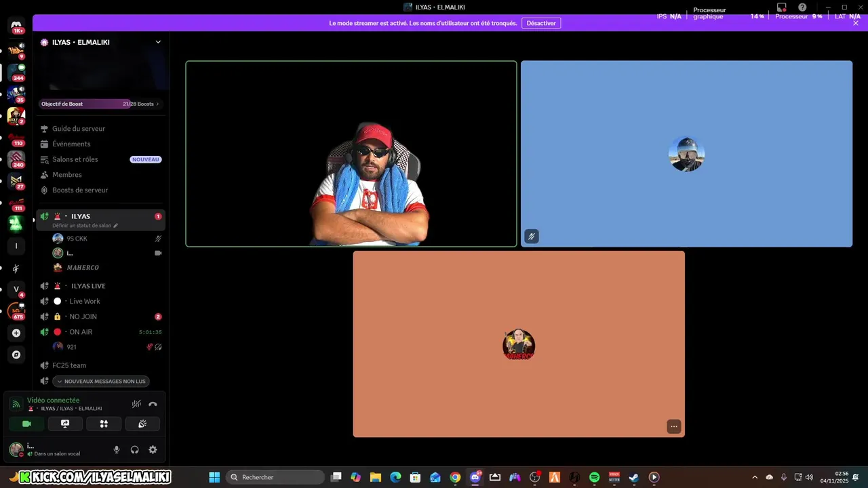Viewport: 868px width, 488px height.
Task: Join the NO JOIN locked channel
Action: tap(100, 317)
